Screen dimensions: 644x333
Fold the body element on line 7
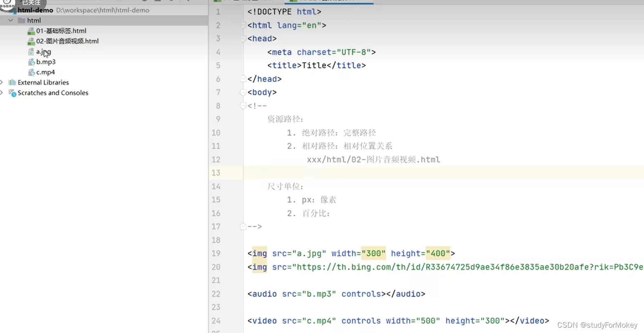tap(243, 93)
